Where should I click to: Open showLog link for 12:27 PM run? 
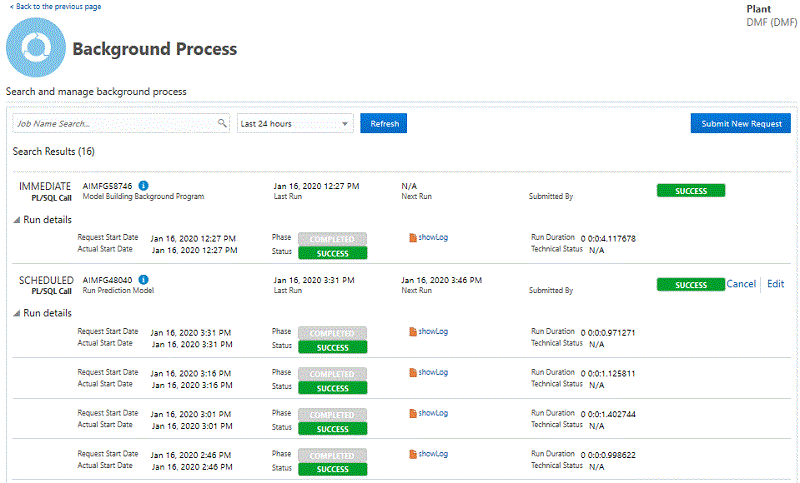pyautogui.click(x=433, y=237)
